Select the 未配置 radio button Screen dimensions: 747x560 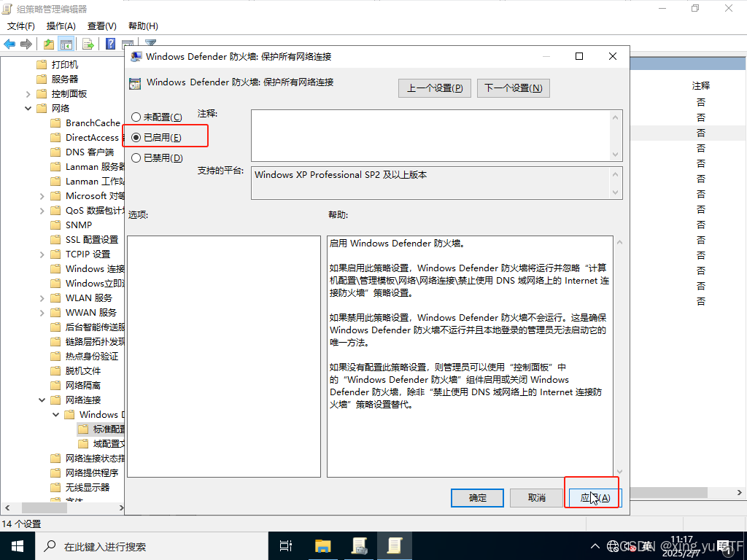pos(136,117)
